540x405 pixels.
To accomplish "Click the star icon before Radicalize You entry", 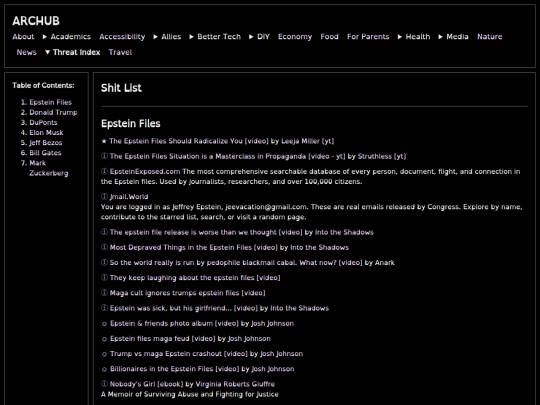I will pos(104,141).
